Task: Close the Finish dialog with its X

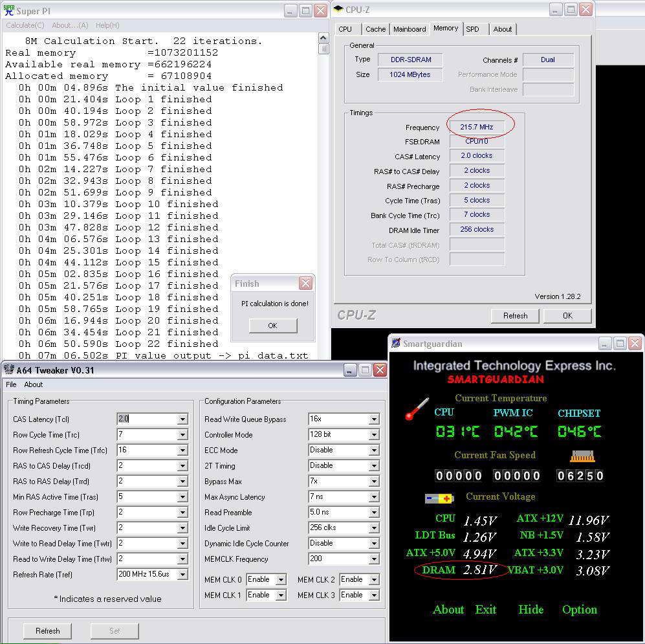Action: click(x=305, y=283)
